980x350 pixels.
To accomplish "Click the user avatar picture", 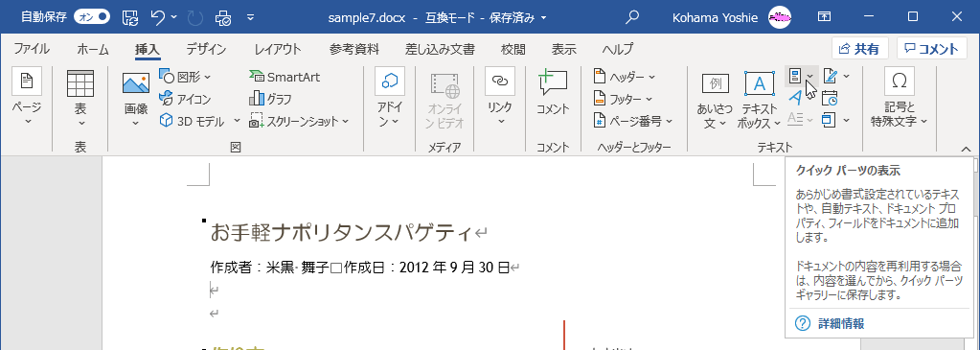I will (x=780, y=17).
